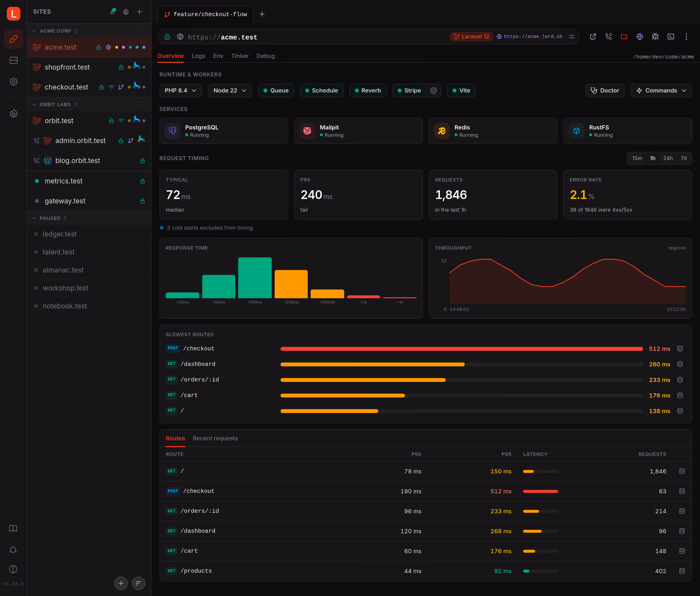The width and height of the screenshot is (700, 596).
Task: Toggle the Queue worker
Action: tap(276, 91)
